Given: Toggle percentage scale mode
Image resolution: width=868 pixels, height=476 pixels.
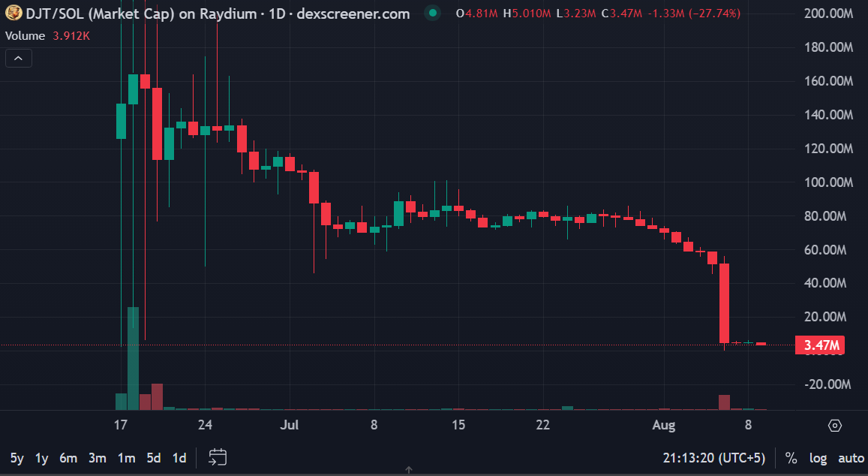Looking at the screenshot, I should [791, 458].
